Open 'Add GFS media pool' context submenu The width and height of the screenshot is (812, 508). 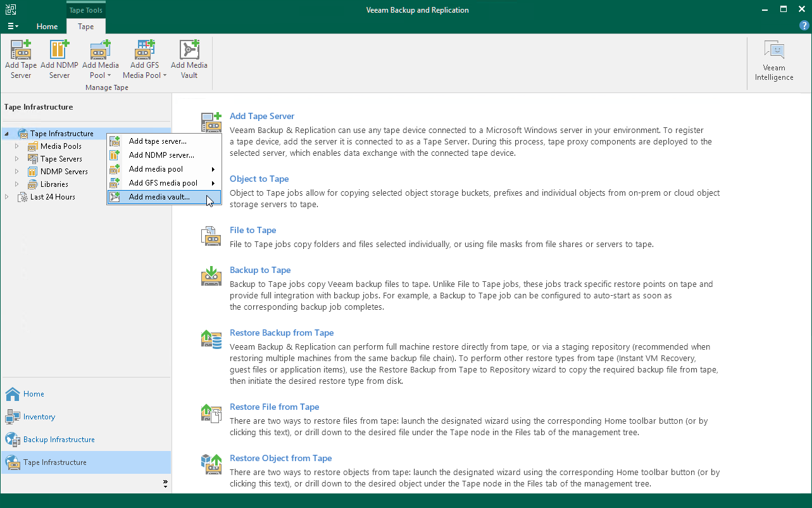(x=164, y=183)
